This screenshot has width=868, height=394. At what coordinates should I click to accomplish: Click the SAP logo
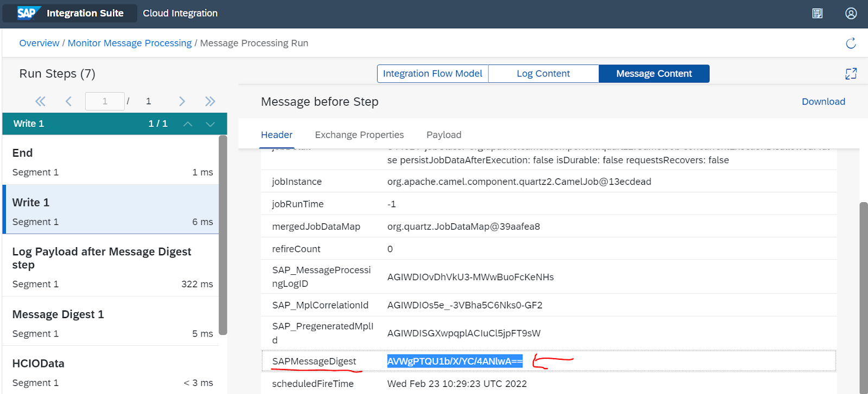coord(28,13)
